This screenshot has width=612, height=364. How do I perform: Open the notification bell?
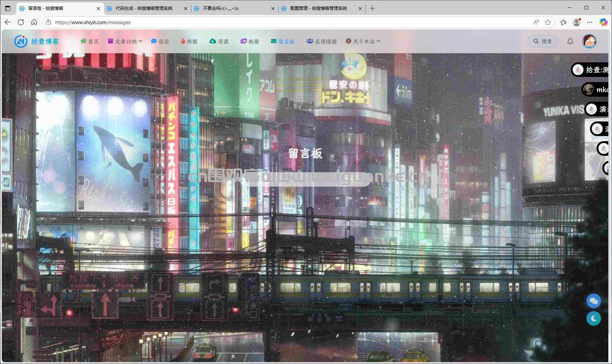click(x=570, y=41)
